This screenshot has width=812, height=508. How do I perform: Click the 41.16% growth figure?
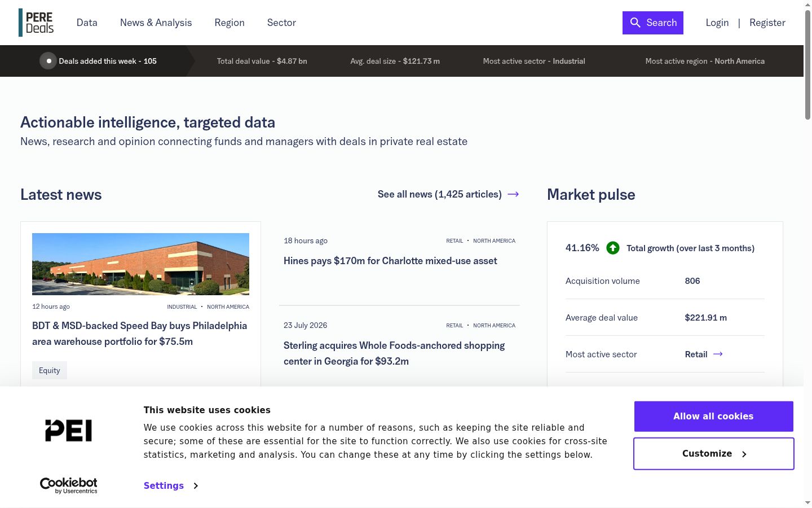(582, 248)
